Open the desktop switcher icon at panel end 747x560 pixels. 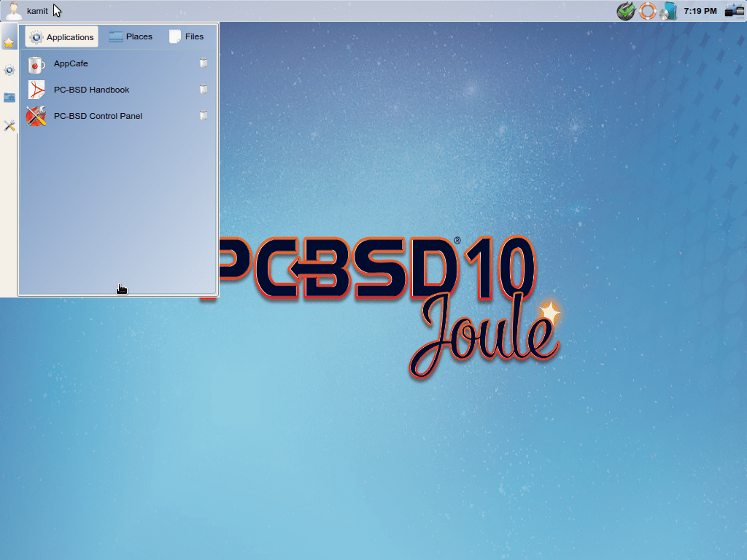tap(734, 11)
